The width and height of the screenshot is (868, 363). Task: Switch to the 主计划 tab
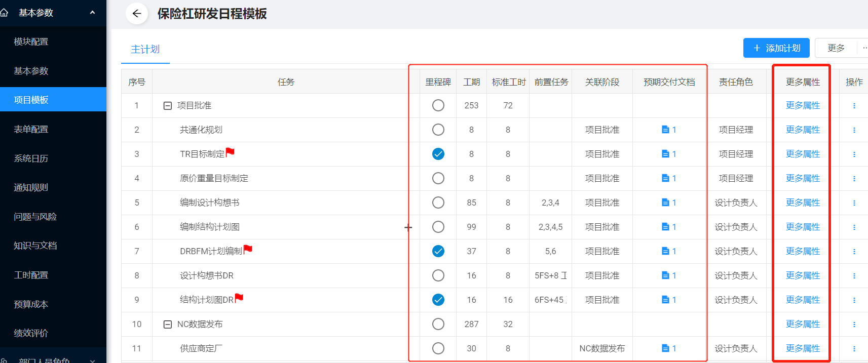[x=145, y=49]
